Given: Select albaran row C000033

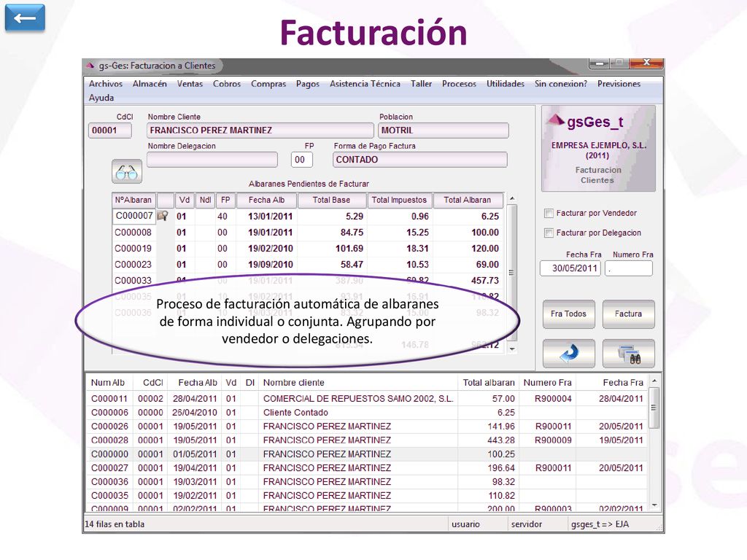Looking at the screenshot, I should coord(308,281).
